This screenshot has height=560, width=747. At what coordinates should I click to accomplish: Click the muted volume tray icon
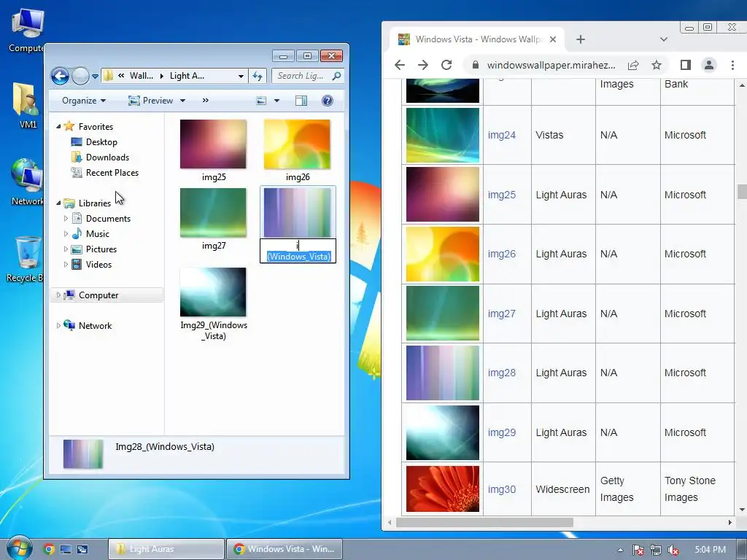[673, 550]
